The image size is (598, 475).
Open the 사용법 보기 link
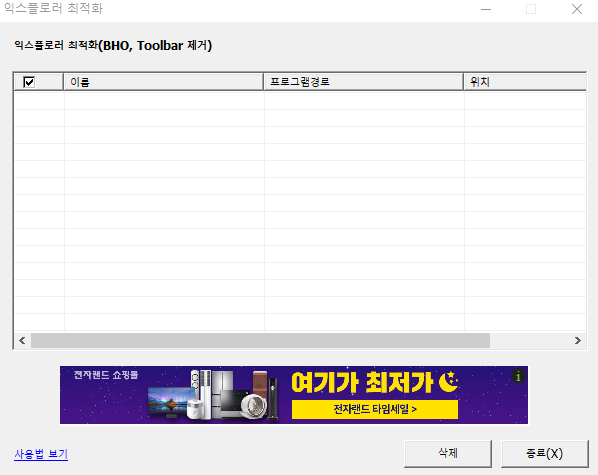(x=41, y=454)
